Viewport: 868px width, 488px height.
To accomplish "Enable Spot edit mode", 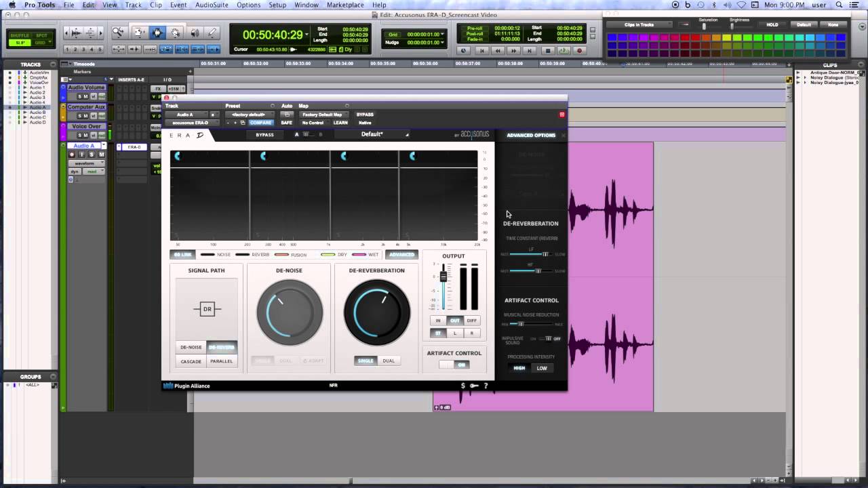I will [42, 35].
